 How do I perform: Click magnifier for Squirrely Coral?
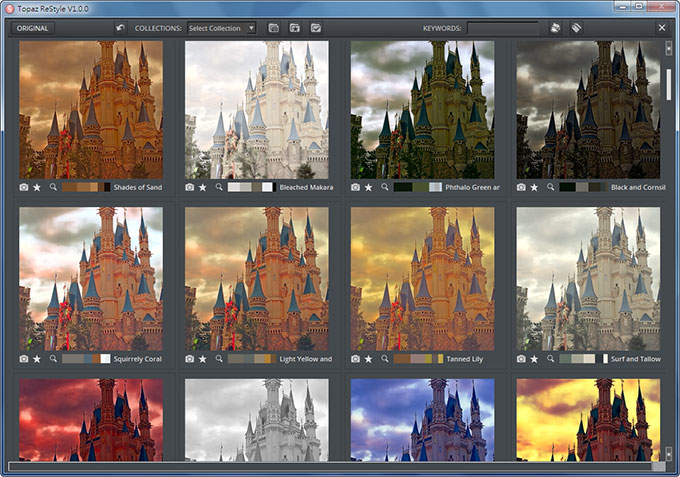[x=53, y=359]
